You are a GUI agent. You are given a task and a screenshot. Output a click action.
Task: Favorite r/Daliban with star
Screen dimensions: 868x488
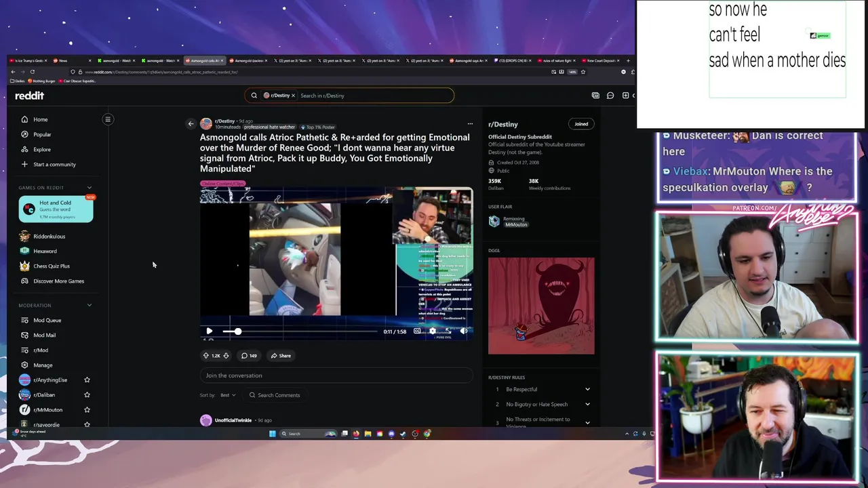87,395
